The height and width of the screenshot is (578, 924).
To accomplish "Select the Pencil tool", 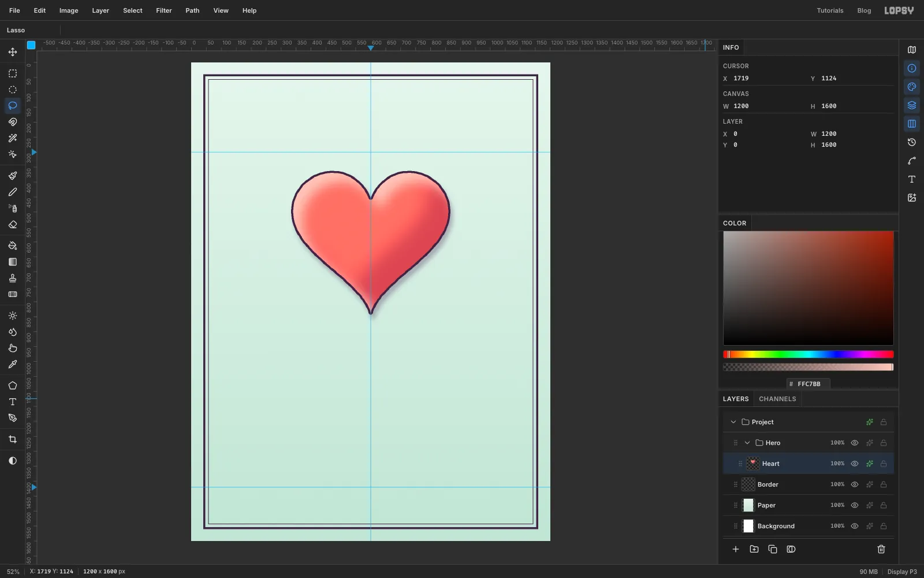I will [x=13, y=192].
